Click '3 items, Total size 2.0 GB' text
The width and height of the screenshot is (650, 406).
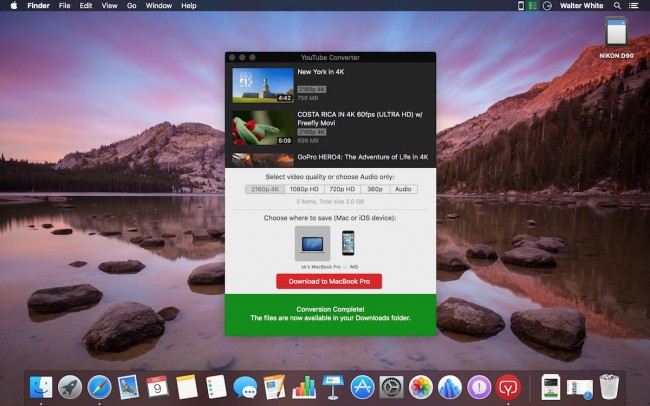(x=330, y=202)
